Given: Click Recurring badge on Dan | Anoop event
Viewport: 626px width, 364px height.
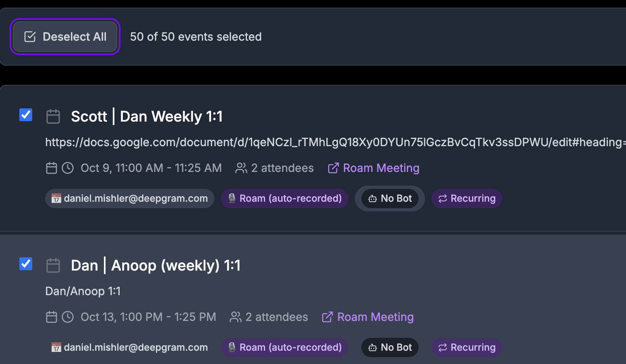Looking at the screenshot, I should [x=467, y=347].
